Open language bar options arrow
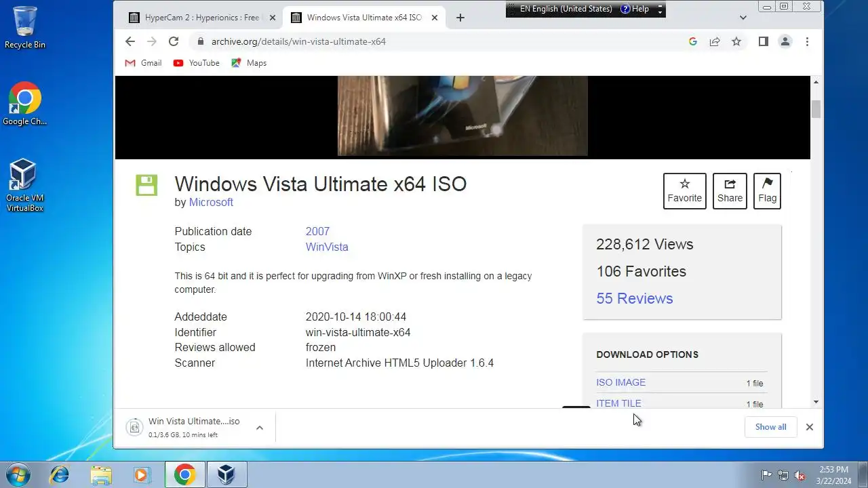Screen dimensions: 868x488 click(660, 12)
